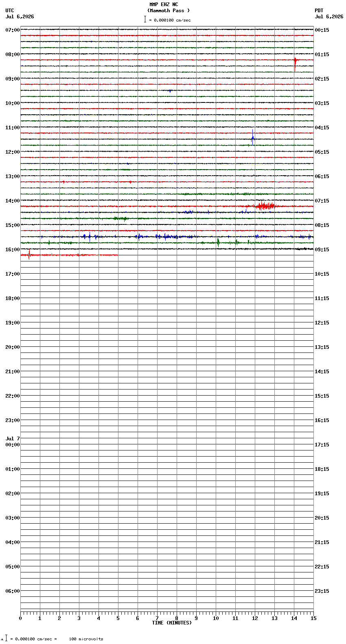Click the 09:15 PDT time label
Viewport: 346px width, 644px height.
click(322, 250)
